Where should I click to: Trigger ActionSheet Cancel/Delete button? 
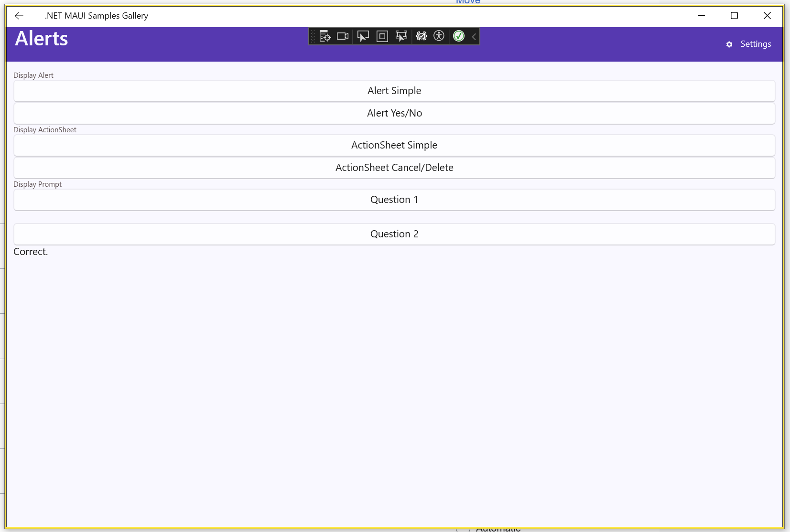[x=394, y=168]
